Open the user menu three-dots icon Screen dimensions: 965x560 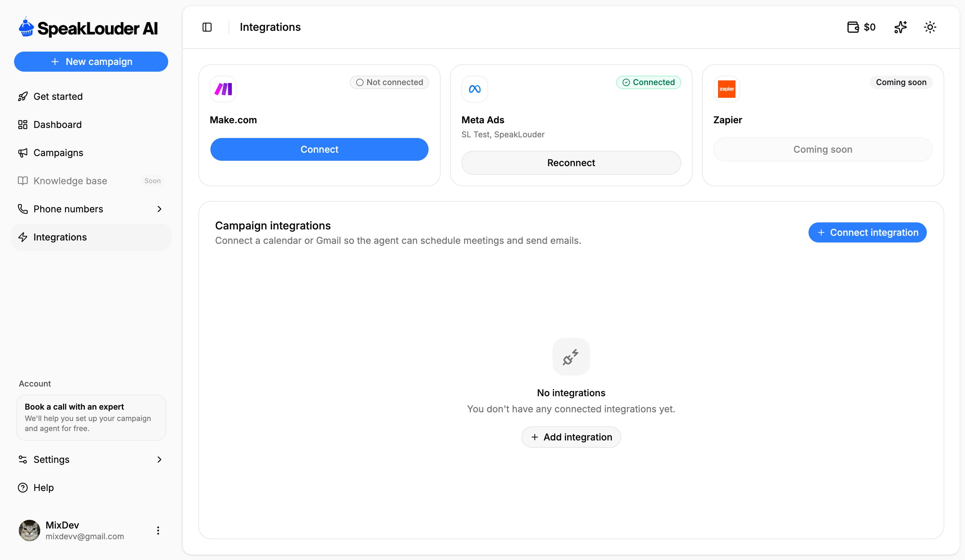pyautogui.click(x=158, y=531)
